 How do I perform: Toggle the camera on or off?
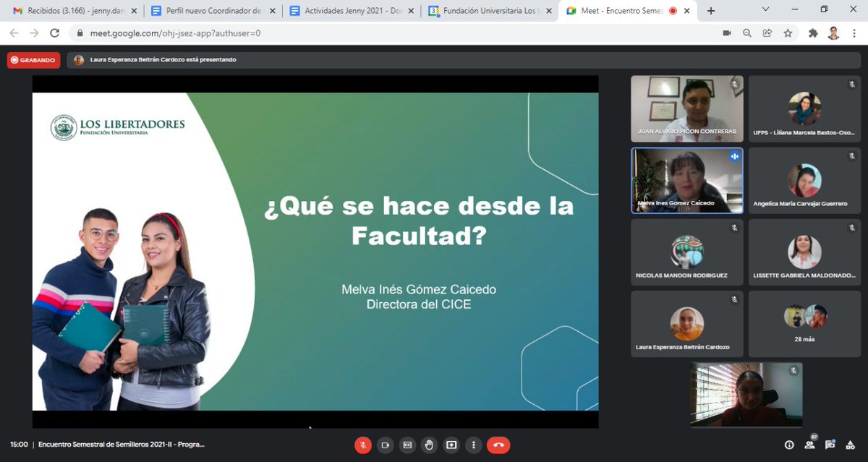coord(386,445)
